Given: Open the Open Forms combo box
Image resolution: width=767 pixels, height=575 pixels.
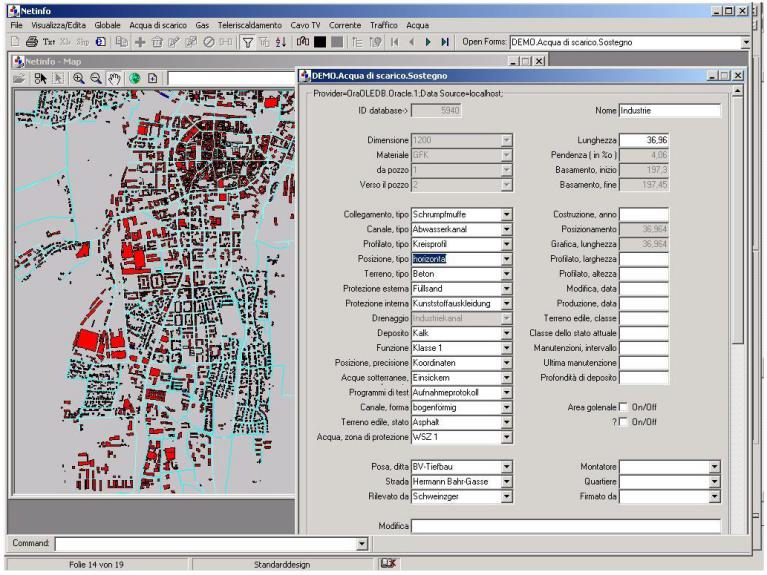Looking at the screenshot, I should (745, 42).
